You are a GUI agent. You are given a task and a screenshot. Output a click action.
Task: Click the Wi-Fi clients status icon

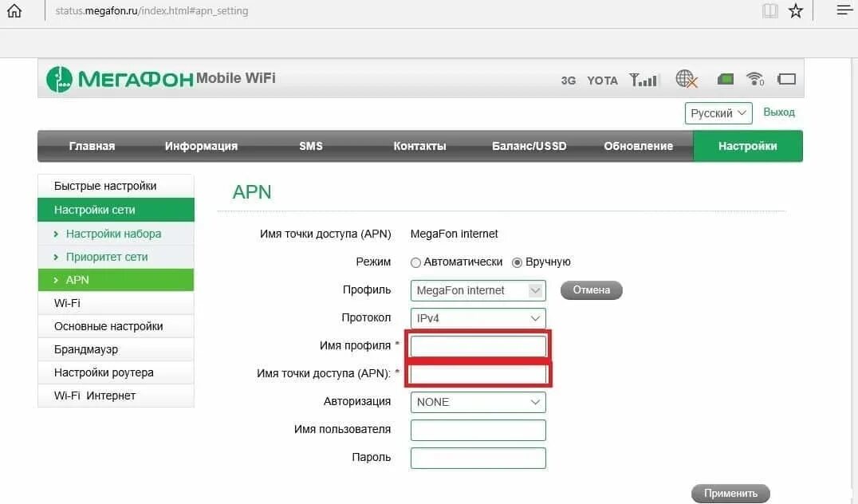[x=755, y=79]
